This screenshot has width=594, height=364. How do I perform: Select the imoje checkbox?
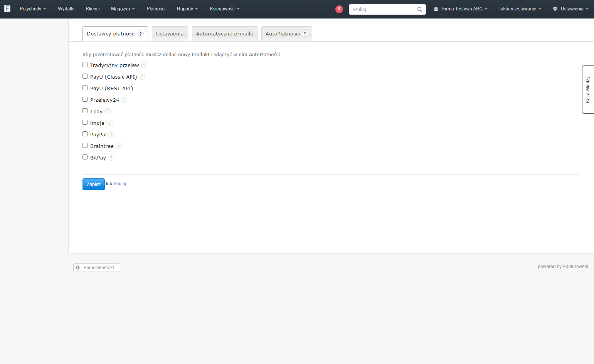pos(85,122)
